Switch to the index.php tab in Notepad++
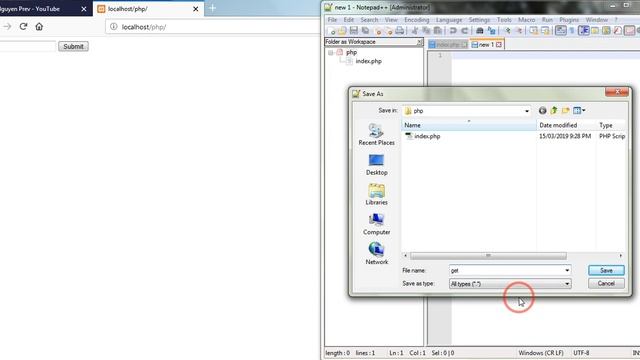The height and width of the screenshot is (360, 640). [x=448, y=44]
